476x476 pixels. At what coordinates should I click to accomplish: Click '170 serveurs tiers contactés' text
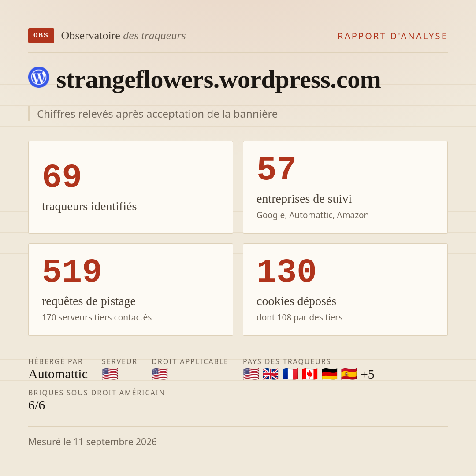click(97, 317)
